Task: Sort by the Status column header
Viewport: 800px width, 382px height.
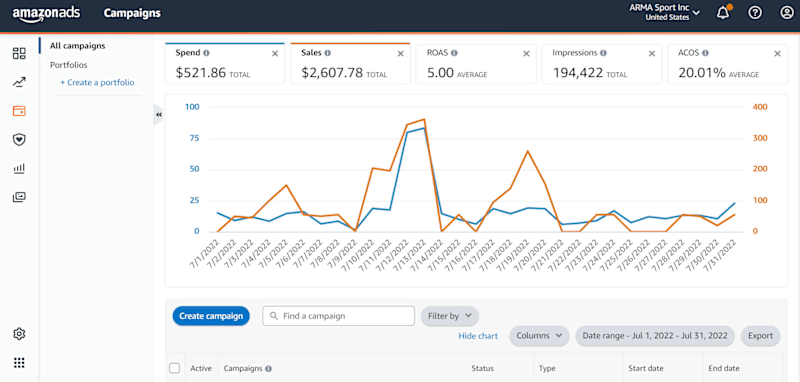Action: click(x=482, y=368)
